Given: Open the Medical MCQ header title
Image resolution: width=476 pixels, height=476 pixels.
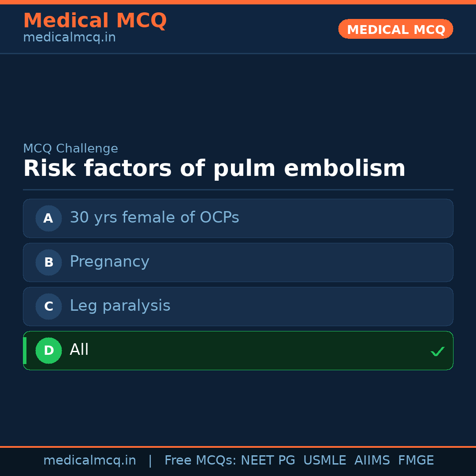Looking at the screenshot, I should click(x=95, y=21).
